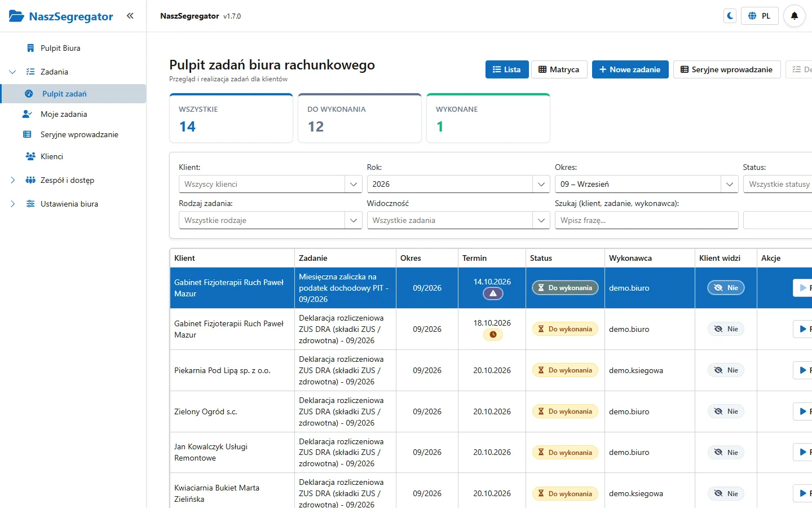Viewport: 812px width, 508px height.
Task: Filter by WSZYSTKIE card showing 14
Action: pyautogui.click(x=231, y=118)
